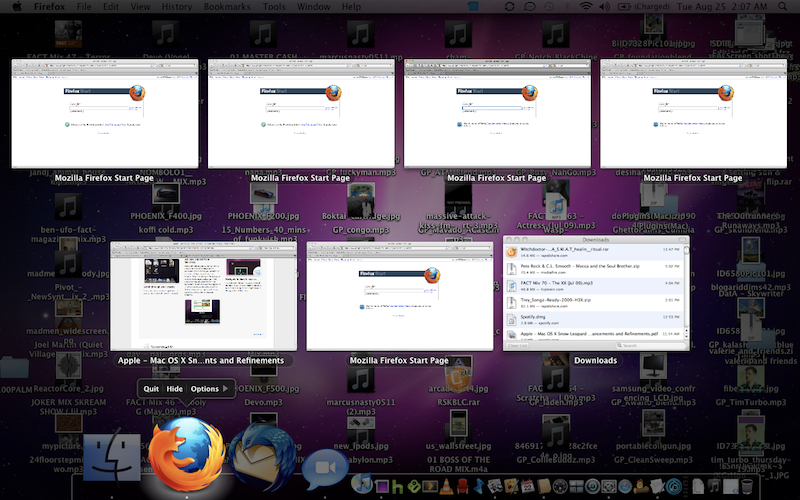Click the sync arrows menu bar icon
800x500 pixels.
pyautogui.click(x=509, y=7)
